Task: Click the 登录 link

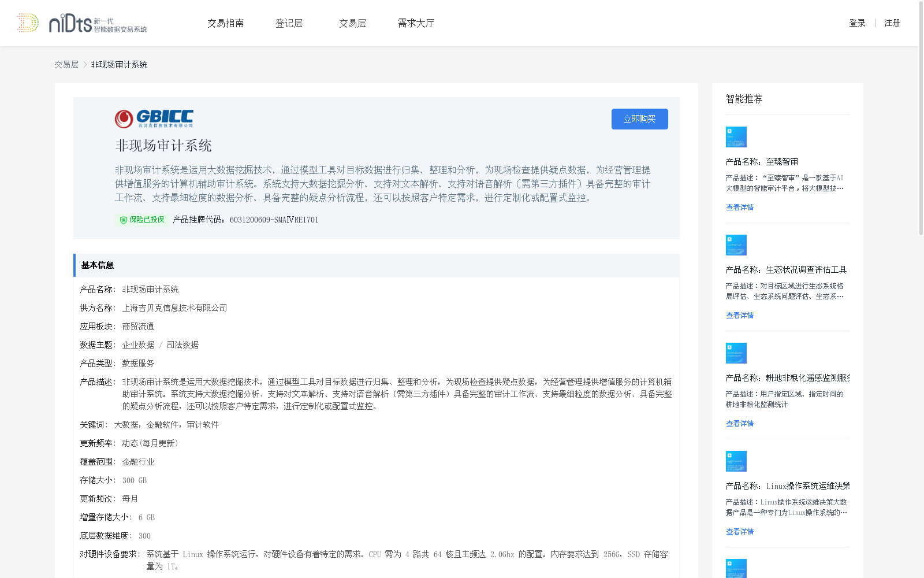Action: (857, 23)
